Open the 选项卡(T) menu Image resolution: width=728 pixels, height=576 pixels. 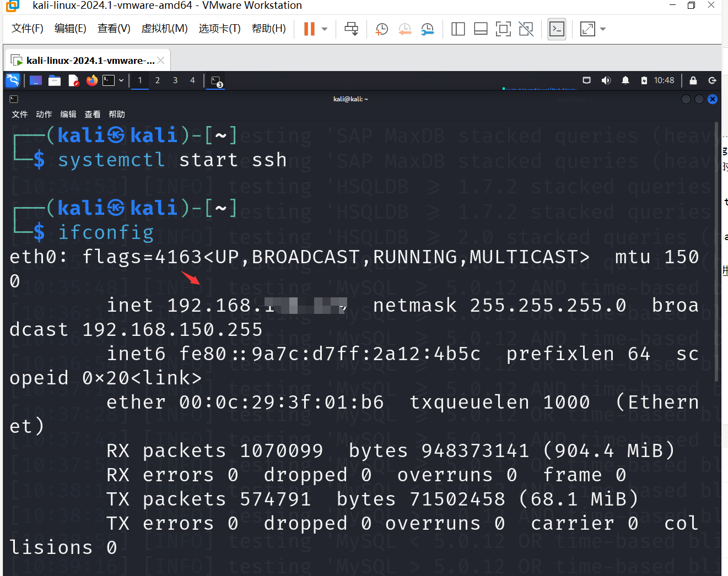[219, 29]
